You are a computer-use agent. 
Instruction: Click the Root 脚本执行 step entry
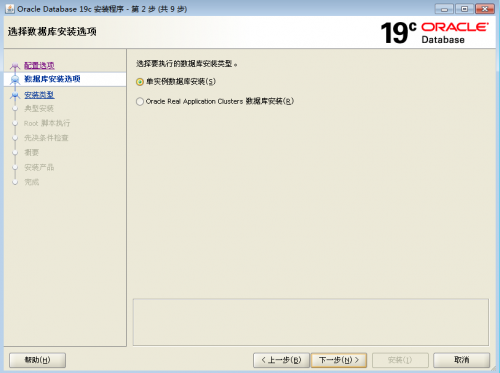coord(47,123)
